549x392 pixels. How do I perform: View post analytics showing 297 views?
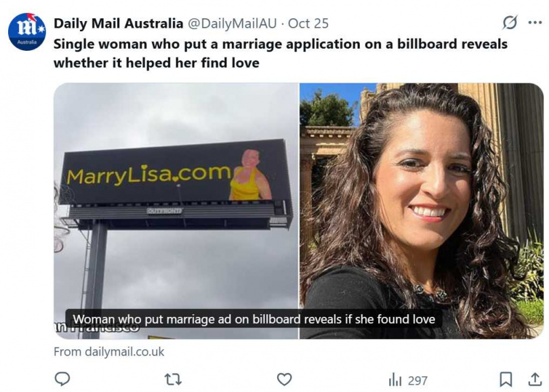(408, 380)
